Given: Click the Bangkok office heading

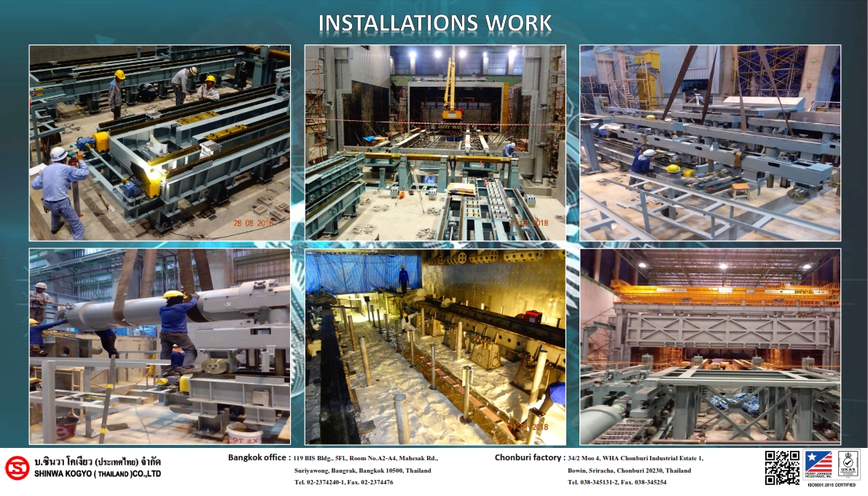Looking at the screenshot, I should point(259,458).
